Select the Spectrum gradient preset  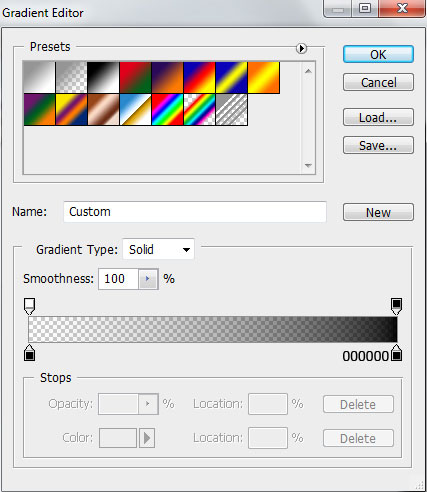click(167, 109)
